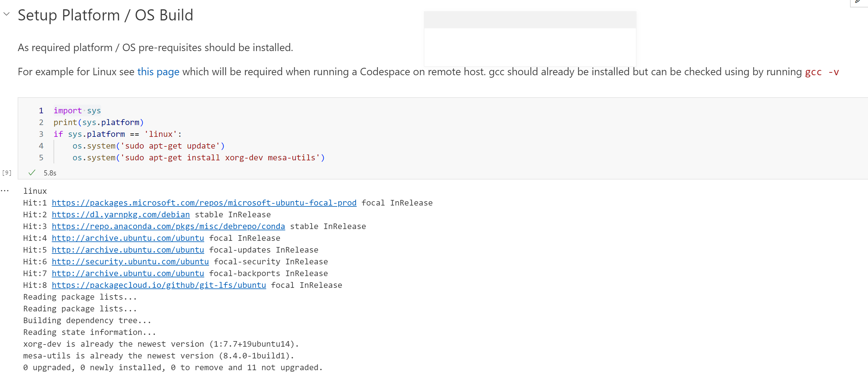
Task: Click the 'apt-get install xorg-dev' code line
Action: point(198,158)
